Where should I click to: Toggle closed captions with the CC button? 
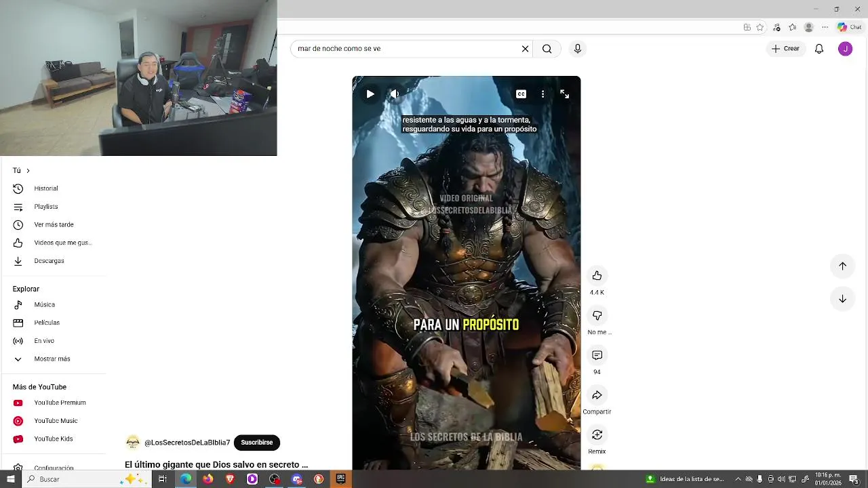coord(521,94)
